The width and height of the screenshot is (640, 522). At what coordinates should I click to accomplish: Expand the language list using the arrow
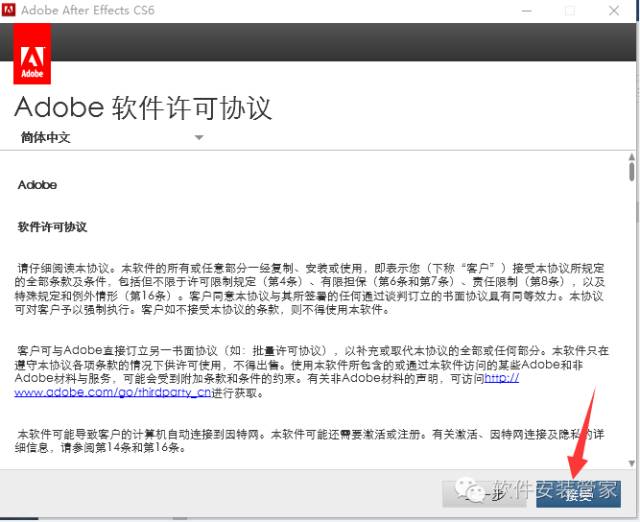(199, 138)
